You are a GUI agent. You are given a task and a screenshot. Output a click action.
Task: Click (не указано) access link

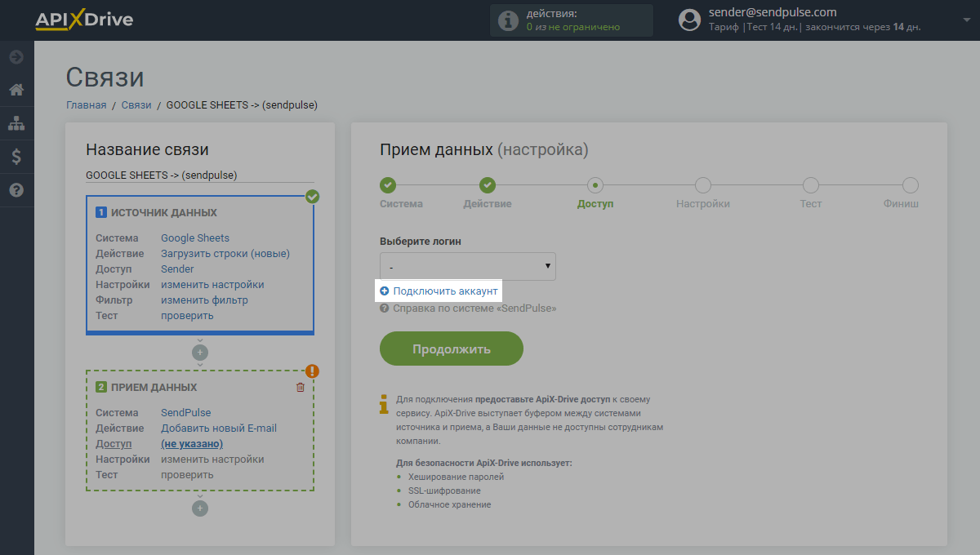[x=192, y=444]
